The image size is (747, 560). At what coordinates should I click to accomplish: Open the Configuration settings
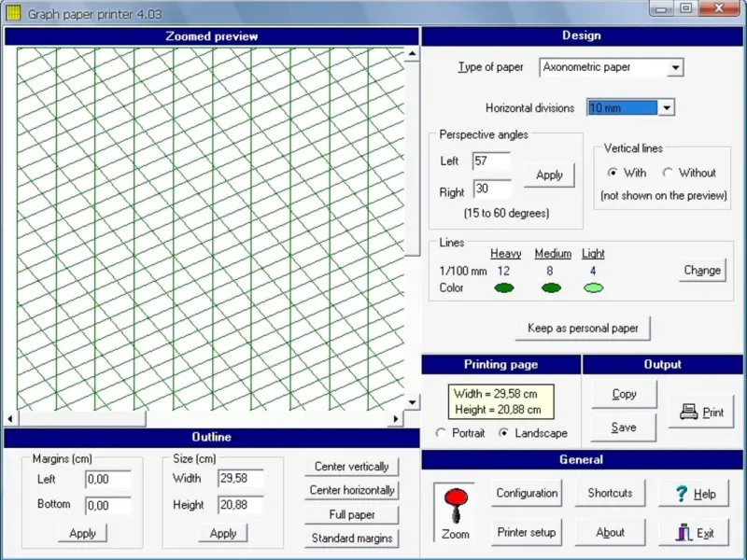point(527,494)
